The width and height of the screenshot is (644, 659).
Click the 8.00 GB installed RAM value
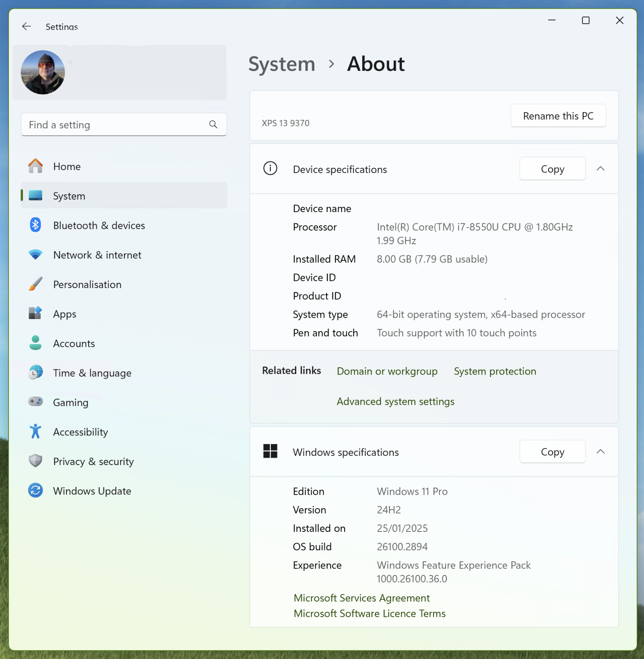click(432, 259)
